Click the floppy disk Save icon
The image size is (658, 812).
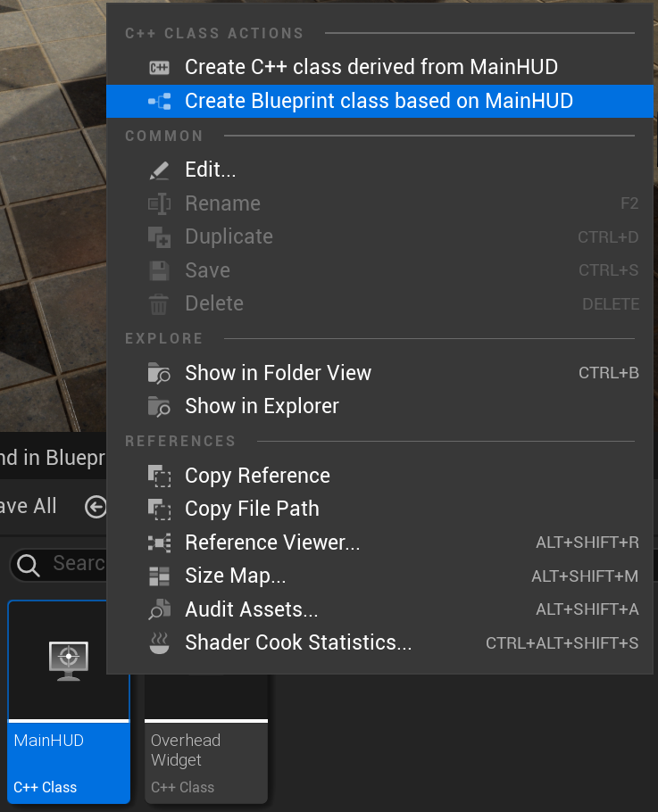pos(159,271)
